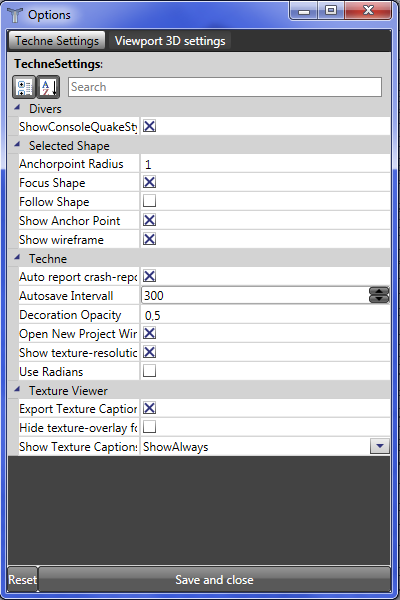Select the Anchorpoint Radius property label
This screenshot has height=600, width=400.
click(71, 164)
